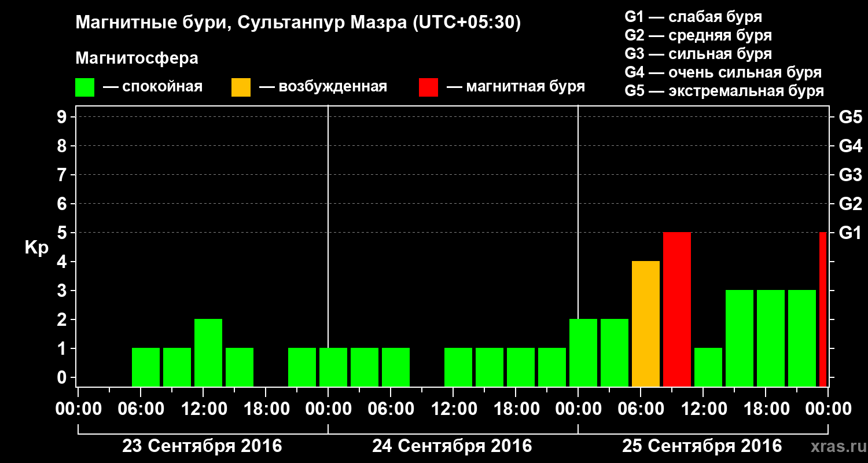Image resolution: width=868 pixels, height=463 pixels.
Task: Click the orange Kp 4 bar on 25 September
Action: [x=646, y=324]
